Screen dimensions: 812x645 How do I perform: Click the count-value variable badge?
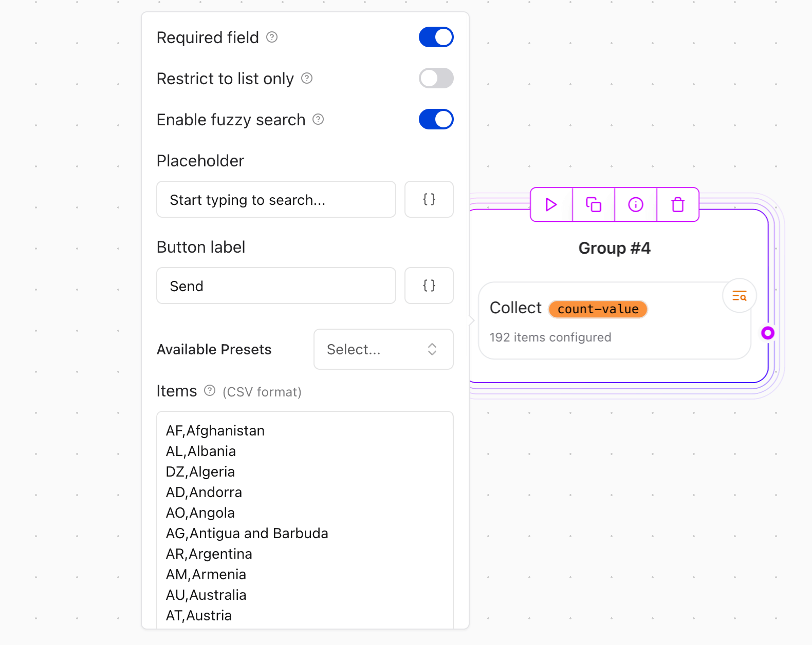[598, 309]
